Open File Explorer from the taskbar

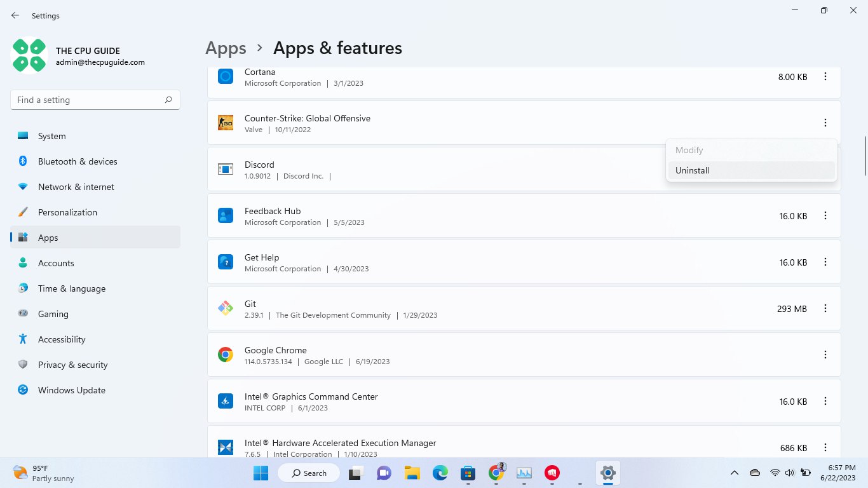412,473
